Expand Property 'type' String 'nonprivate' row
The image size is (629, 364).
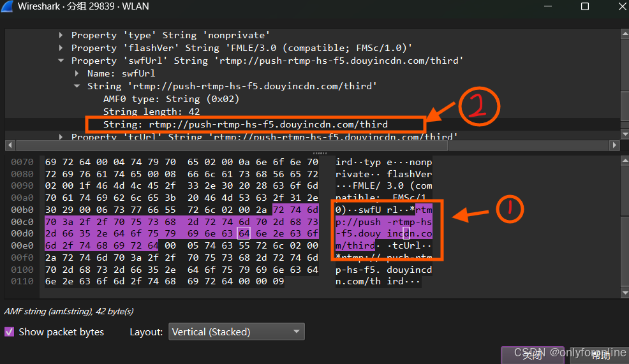click(61, 35)
